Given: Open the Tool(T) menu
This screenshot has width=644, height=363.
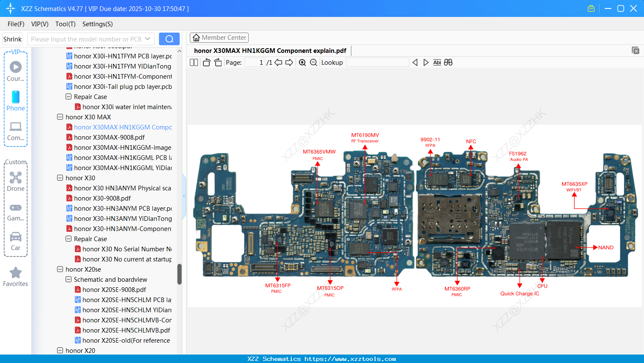Looking at the screenshot, I should click(x=66, y=24).
